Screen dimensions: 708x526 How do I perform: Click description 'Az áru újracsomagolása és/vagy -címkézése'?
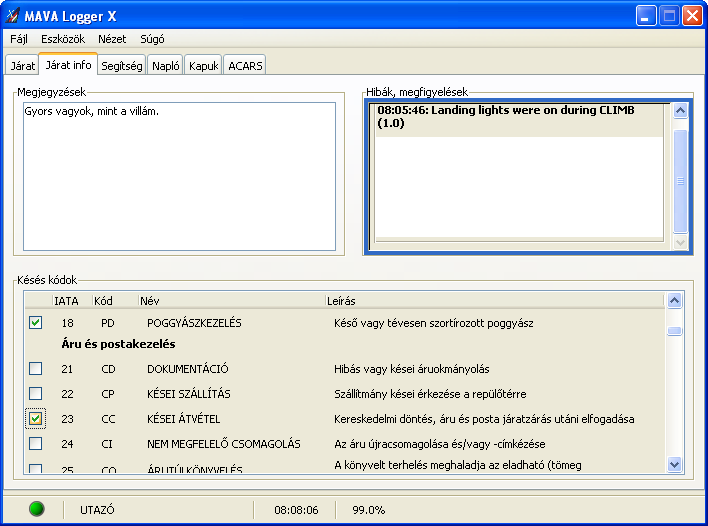(x=440, y=444)
